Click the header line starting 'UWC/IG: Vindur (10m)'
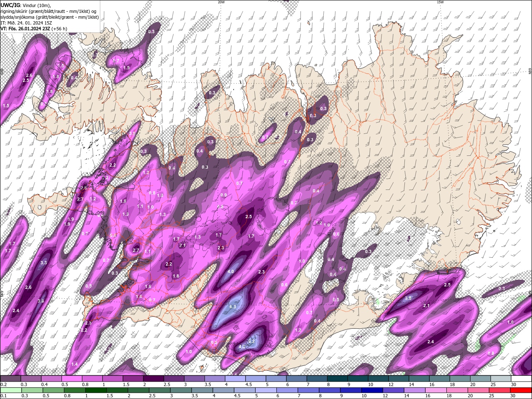Image resolution: width=532 pixels, height=399 pixels. pos(26,5)
